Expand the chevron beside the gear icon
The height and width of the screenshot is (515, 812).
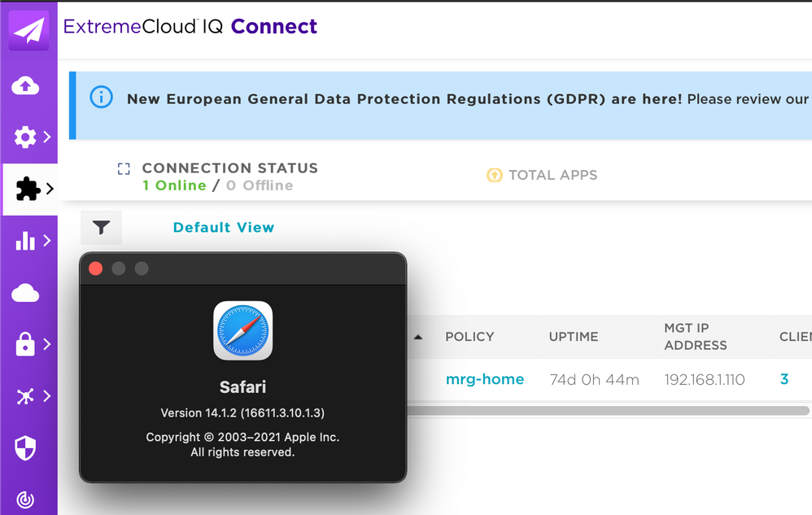point(47,137)
